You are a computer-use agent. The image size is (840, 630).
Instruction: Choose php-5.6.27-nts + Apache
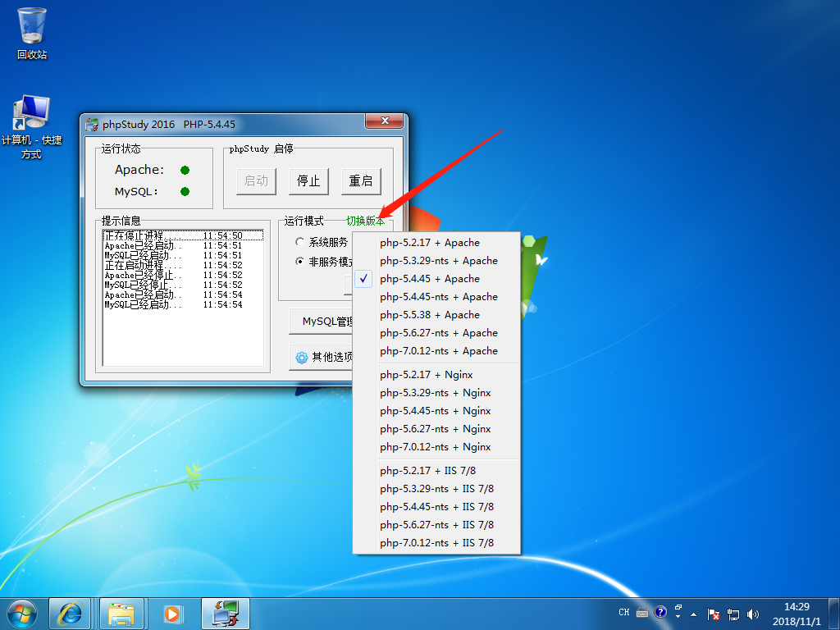(x=436, y=333)
